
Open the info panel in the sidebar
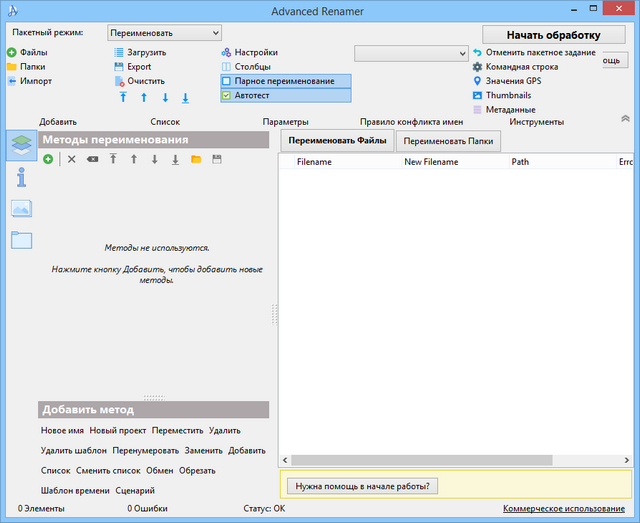pyautogui.click(x=21, y=178)
